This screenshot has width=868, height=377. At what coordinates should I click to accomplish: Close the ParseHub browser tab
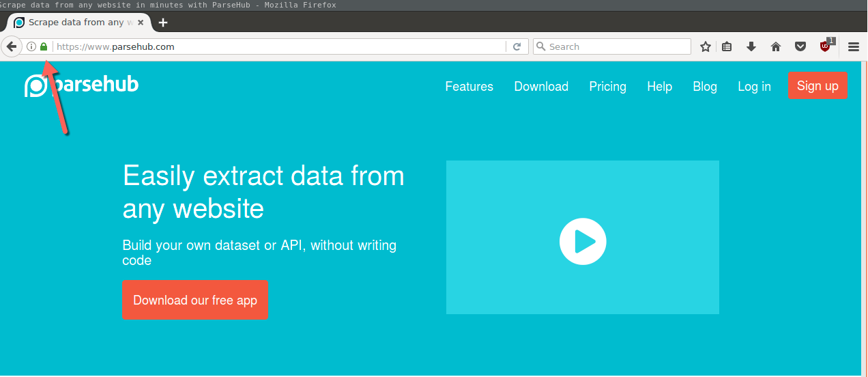141,22
